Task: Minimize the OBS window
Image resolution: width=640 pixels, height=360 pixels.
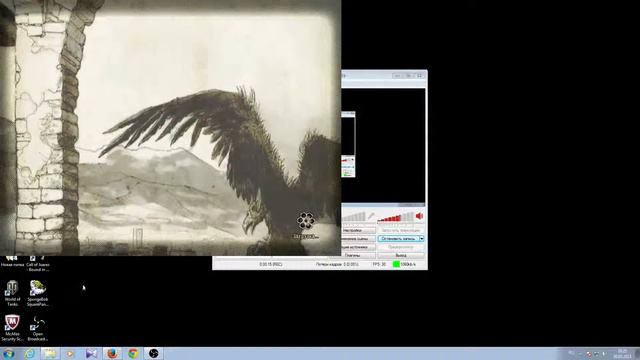Action: click(397, 76)
